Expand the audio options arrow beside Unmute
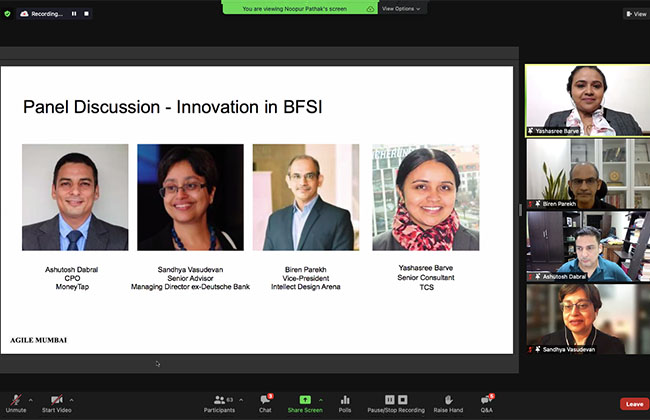650x420 pixels. tap(30, 400)
